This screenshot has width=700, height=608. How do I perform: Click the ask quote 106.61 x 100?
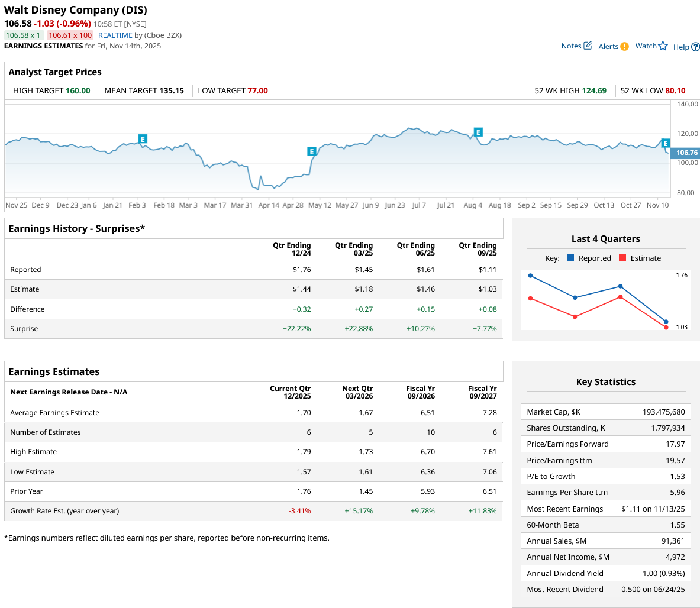click(x=70, y=35)
